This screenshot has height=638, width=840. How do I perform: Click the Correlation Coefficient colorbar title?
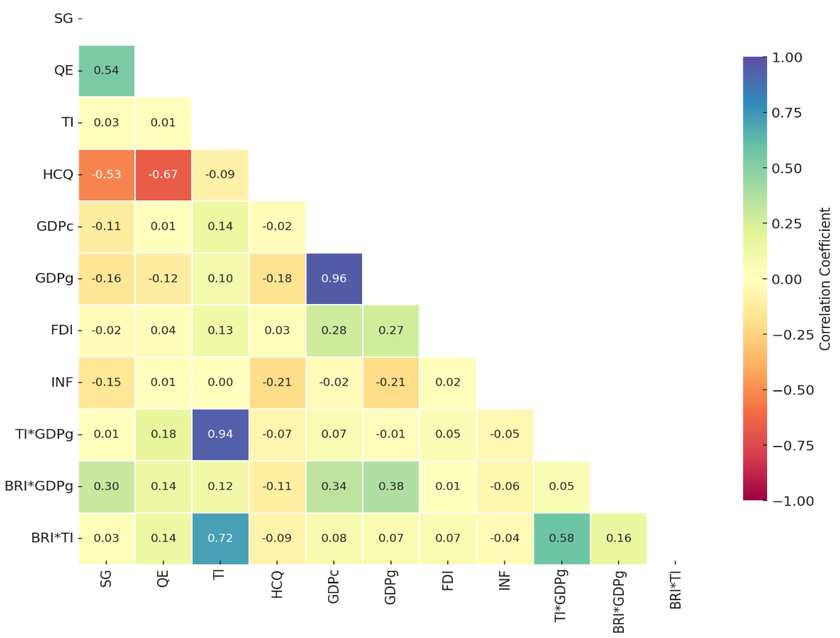825,279
